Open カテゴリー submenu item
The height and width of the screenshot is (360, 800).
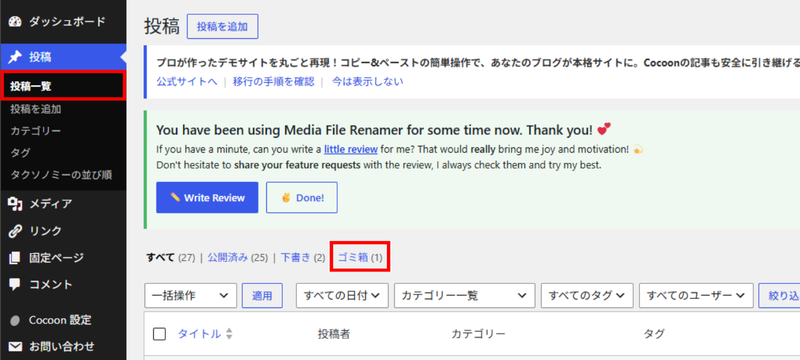pyautogui.click(x=36, y=131)
